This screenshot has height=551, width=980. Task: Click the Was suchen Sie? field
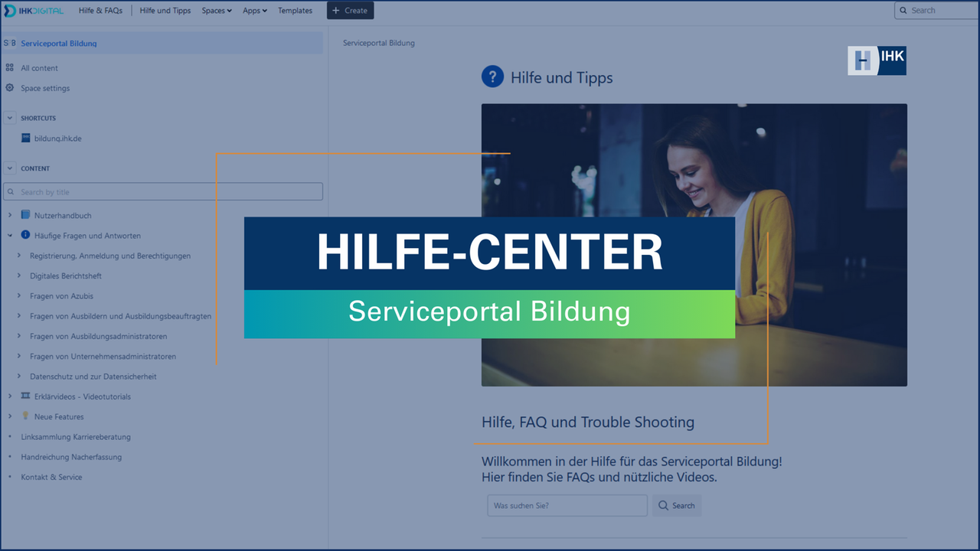coord(567,506)
